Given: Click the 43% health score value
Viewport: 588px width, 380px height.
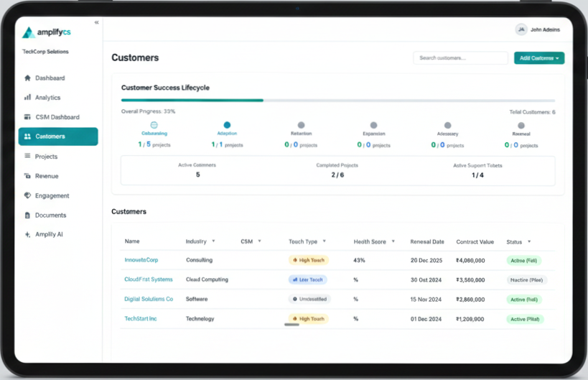Looking at the screenshot, I should point(359,260).
